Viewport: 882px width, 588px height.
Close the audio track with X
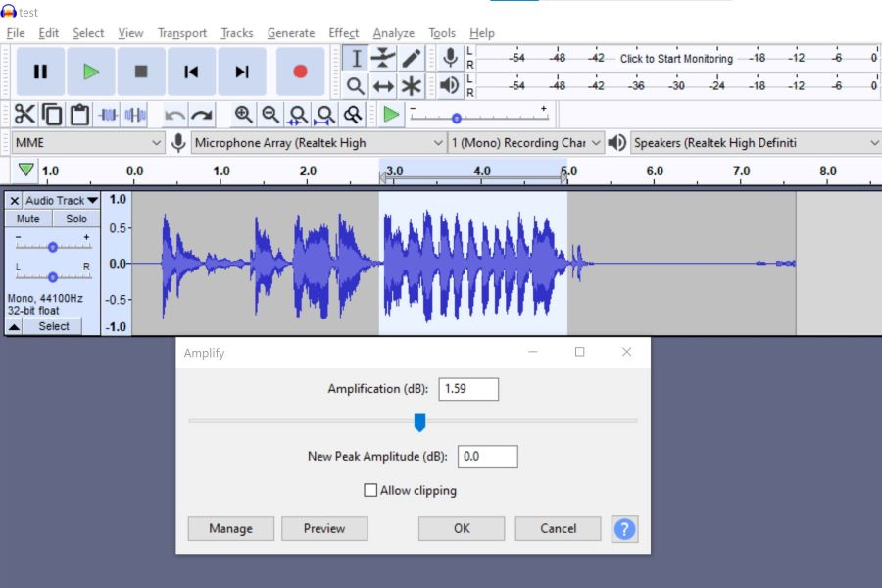coord(15,200)
